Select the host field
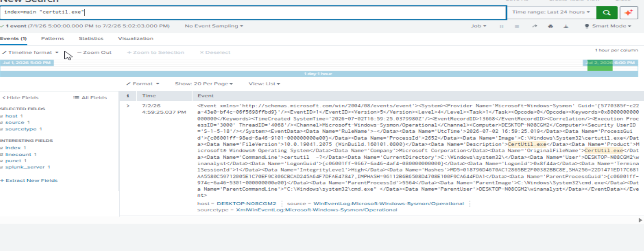The image size is (644, 251). click(11, 116)
